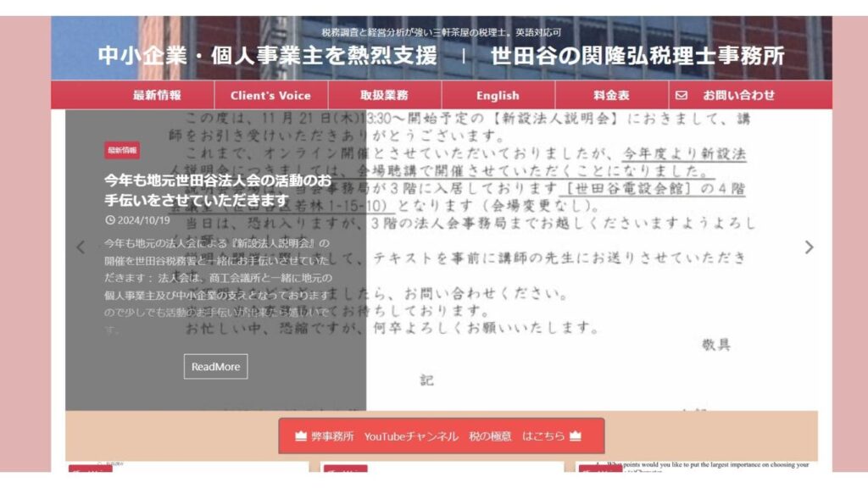Open the Client's Voice menu item
Screen dimensions: 868x488
270,96
